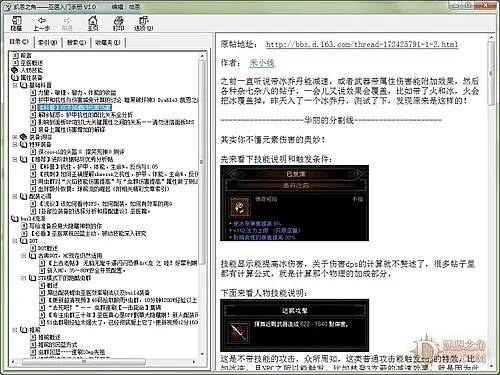Switch to the 索引(N) index tab

pos(48,42)
